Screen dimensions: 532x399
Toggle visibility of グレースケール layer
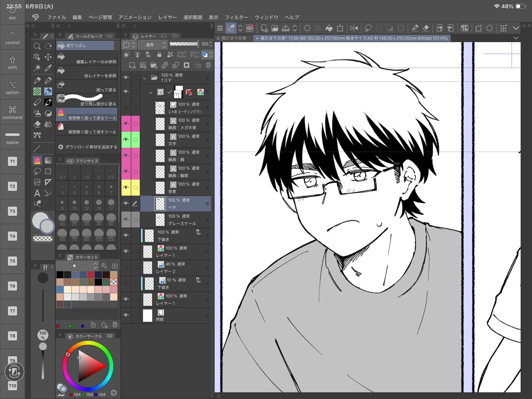pos(126,219)
